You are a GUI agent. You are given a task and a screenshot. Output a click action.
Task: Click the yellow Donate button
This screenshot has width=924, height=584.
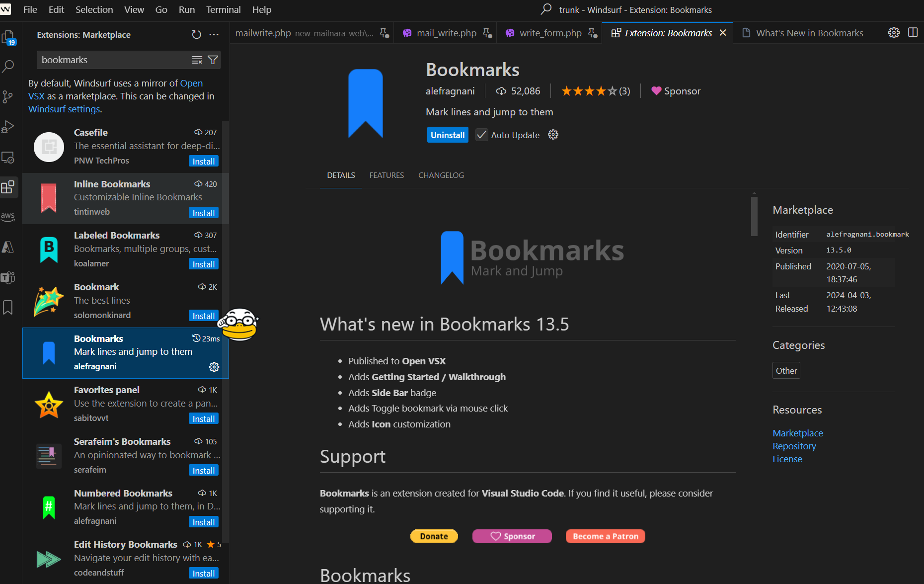pos(434,536)
